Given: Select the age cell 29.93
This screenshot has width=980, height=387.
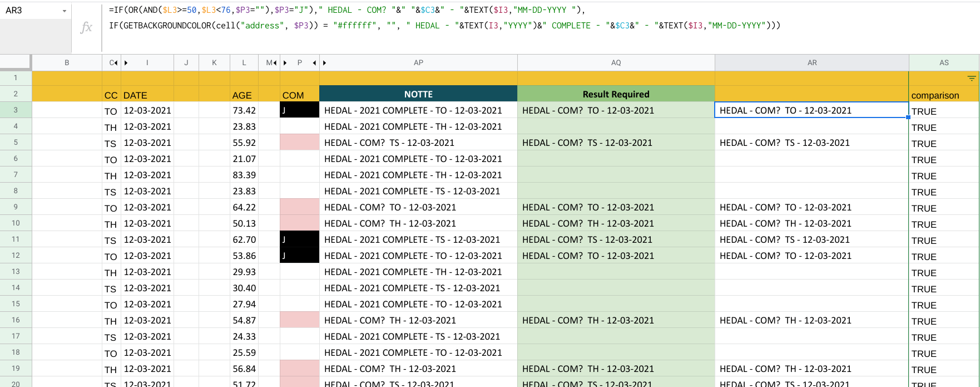Looking at the screenshot, I should click(244, 272).
